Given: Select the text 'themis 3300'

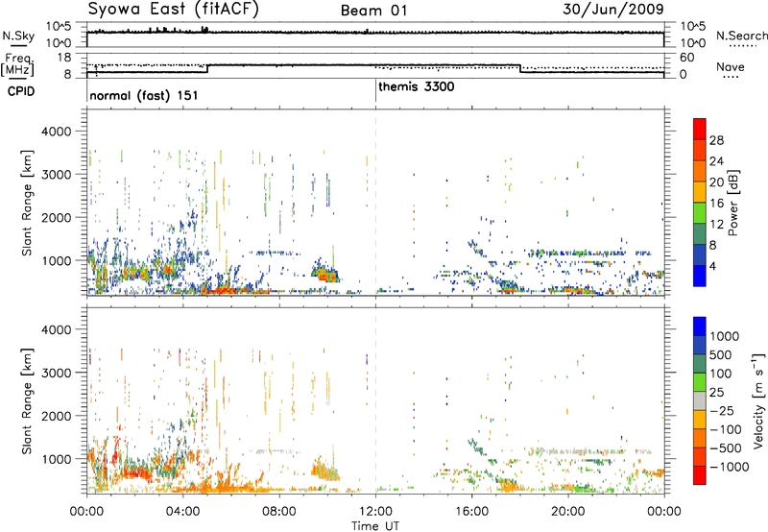Looking at the screenshot, I should [x=417, y=86].
